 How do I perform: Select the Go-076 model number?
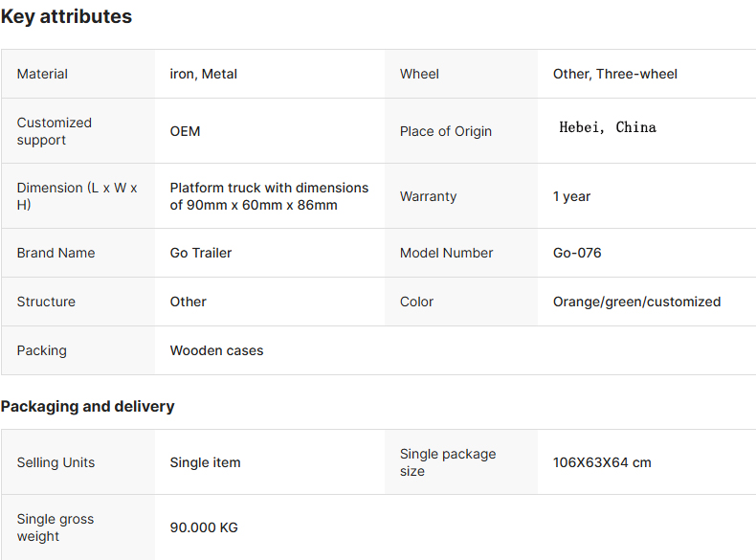[x=577, y=253]
